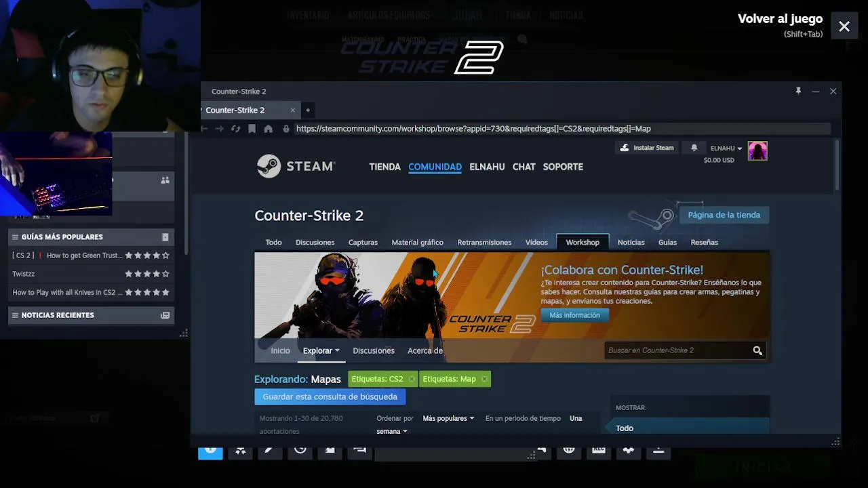This screenshot has width=868, height=488.
Task: Bookmark the current page
Action: coord(252,129)
